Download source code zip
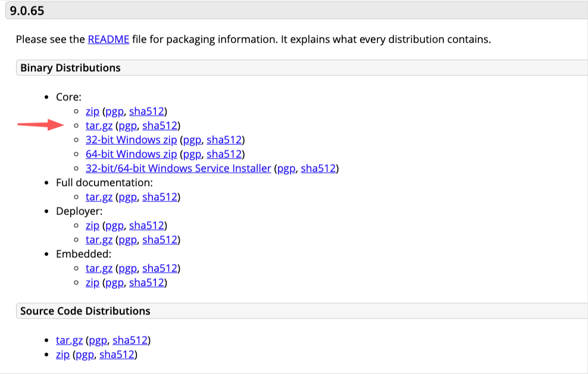This screenshot has width=588, height=374. click(62, 354)
